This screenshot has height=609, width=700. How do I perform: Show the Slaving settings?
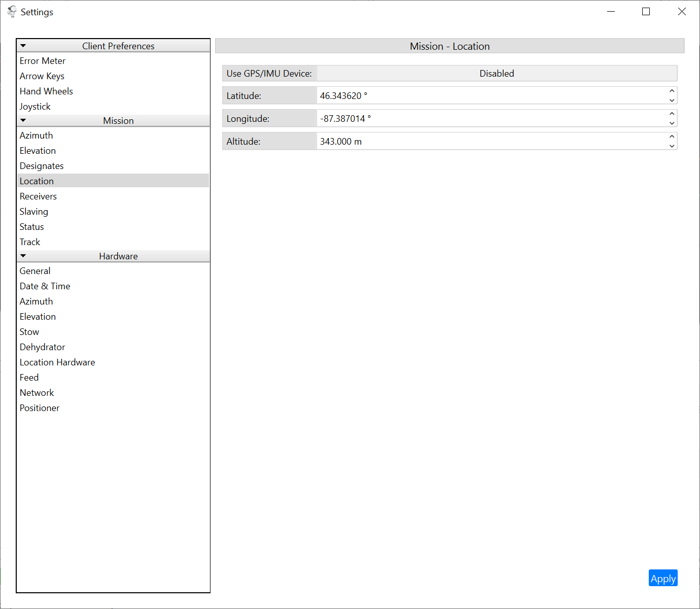[113, 212]
